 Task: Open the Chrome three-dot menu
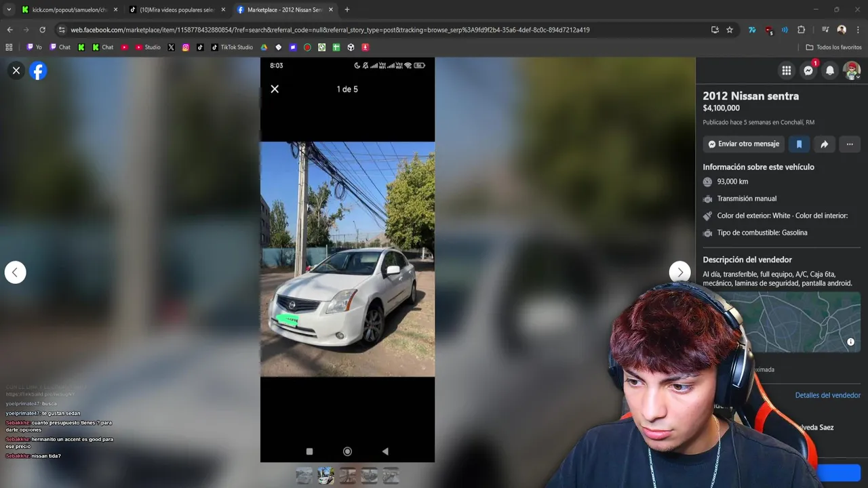858,30
